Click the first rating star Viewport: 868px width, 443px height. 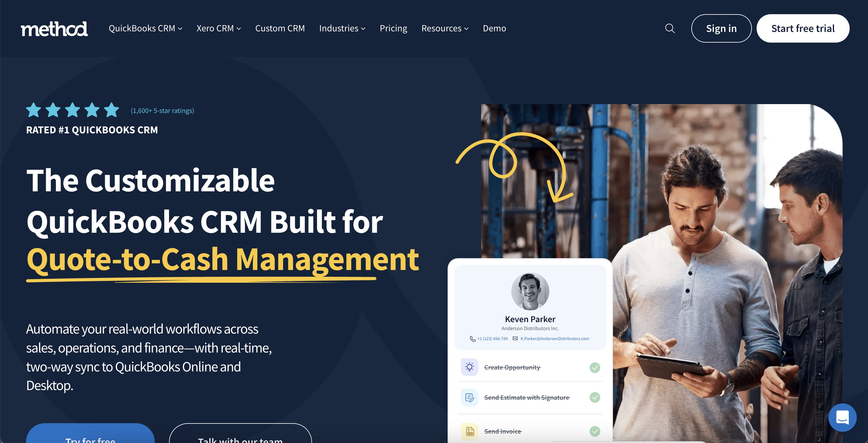click(33, 110)
